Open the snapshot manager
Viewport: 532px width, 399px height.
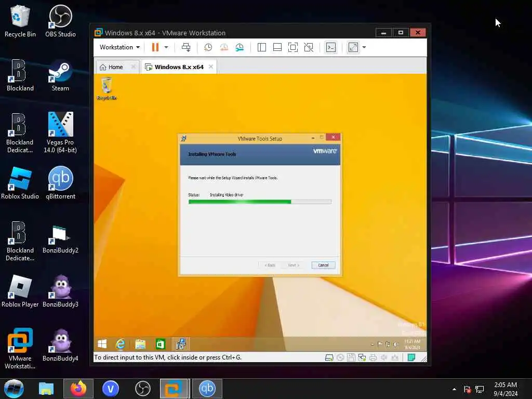240,47
